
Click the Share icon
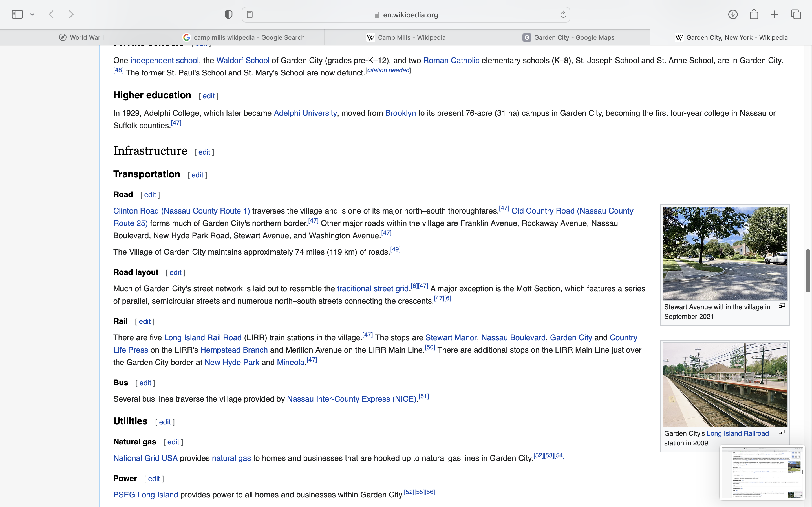tap(754, 14)
